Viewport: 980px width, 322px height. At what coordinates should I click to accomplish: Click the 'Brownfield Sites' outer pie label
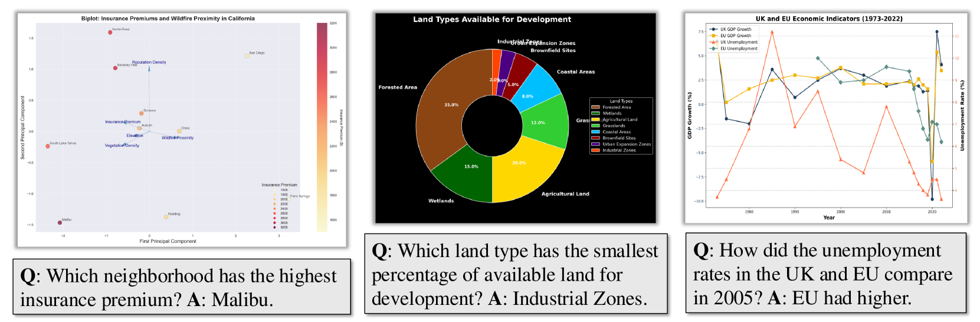553,50
